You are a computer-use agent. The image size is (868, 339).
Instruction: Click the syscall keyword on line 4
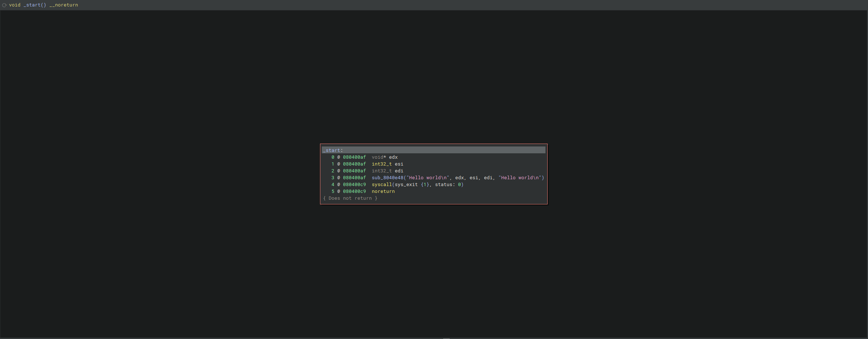(x=382, y=185)
